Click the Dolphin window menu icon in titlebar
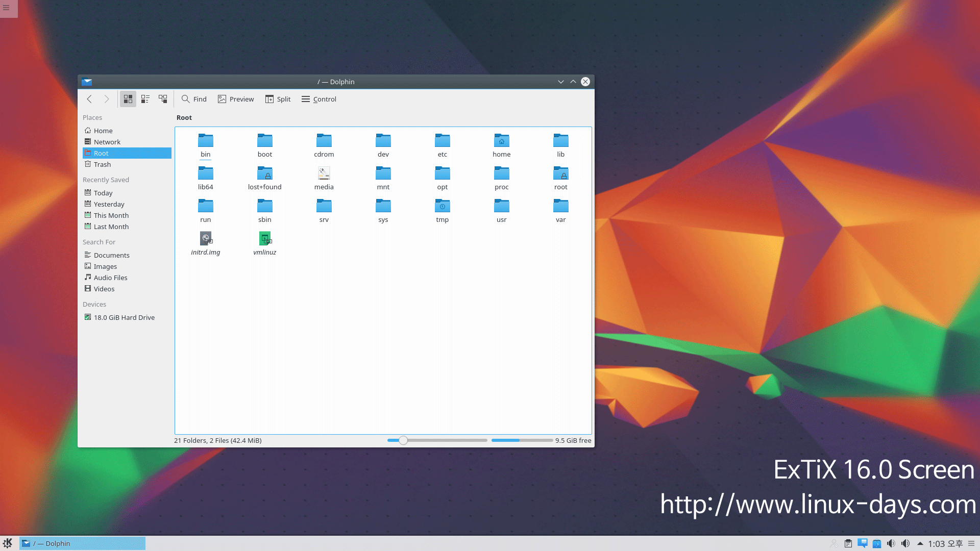The width and height of the screenshot is (980, 551). (x=87, y=82)
